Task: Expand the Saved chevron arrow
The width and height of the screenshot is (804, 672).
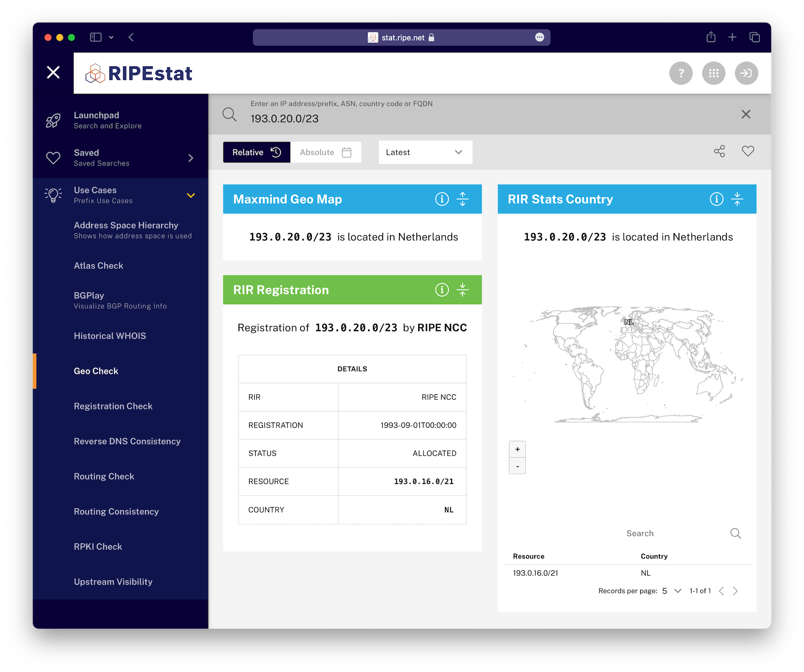Action: (191, 158)
